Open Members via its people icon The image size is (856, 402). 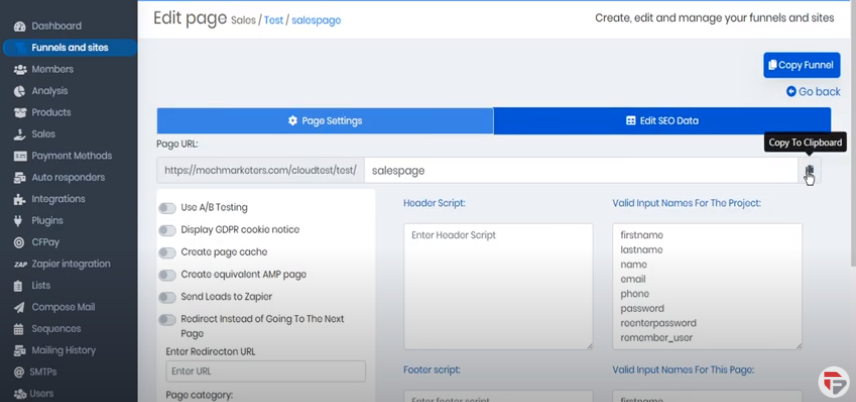coord(20,69)
